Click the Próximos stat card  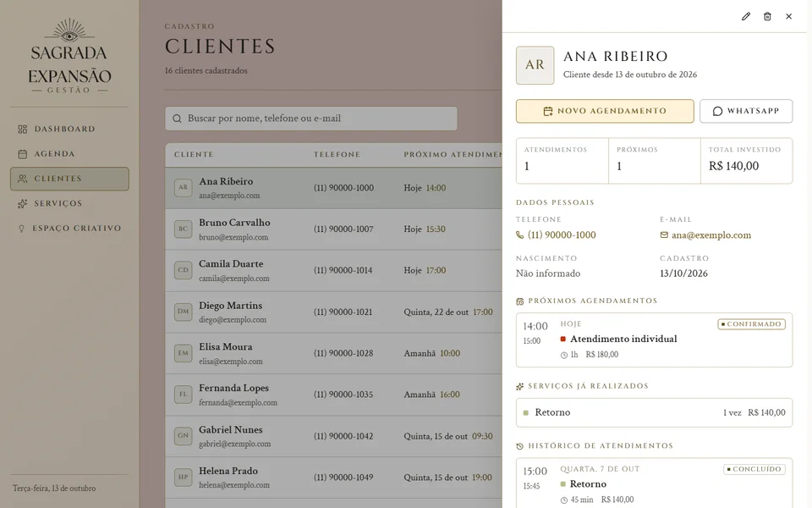point(655,161)
